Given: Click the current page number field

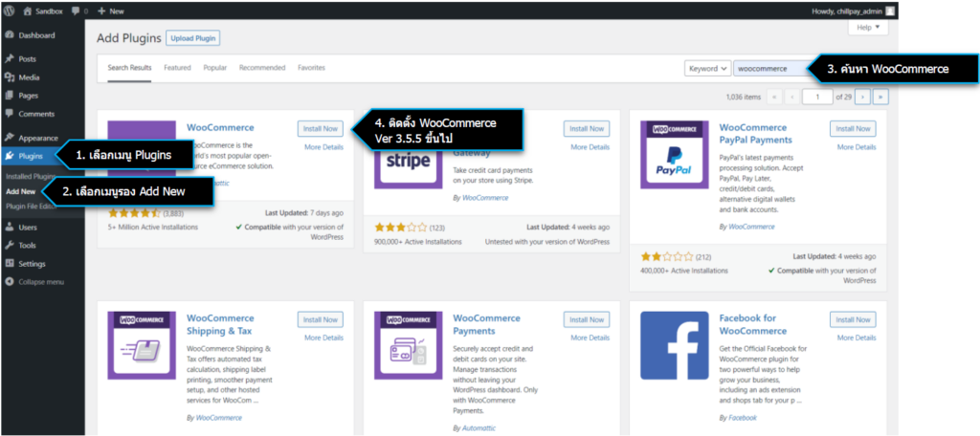Looking at the screenshot, I should (x=817, y=97).
